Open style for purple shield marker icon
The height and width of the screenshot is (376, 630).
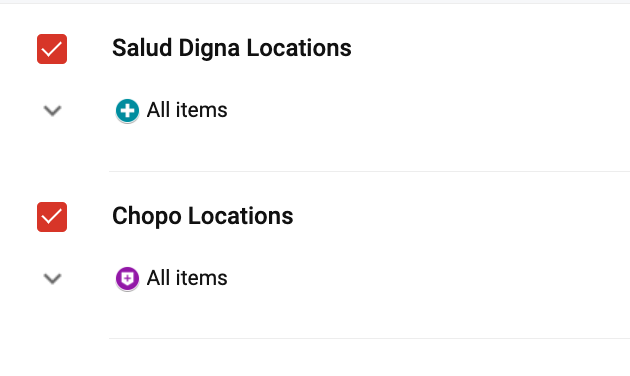click(x=127, y=278)
